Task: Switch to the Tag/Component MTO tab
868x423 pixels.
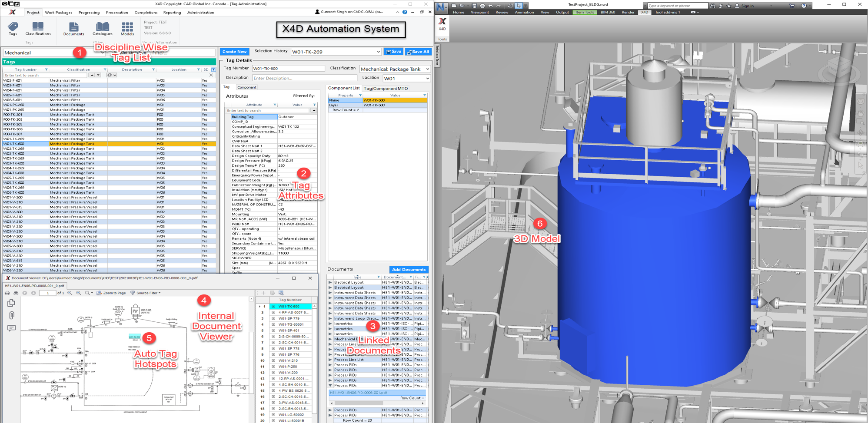Action: (x=386, y=88)
